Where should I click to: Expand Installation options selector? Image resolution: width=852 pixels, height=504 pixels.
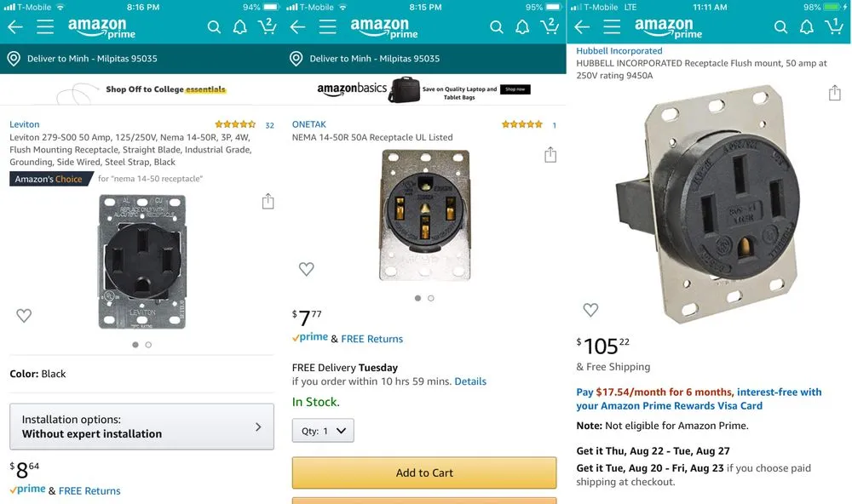[141, 427]
